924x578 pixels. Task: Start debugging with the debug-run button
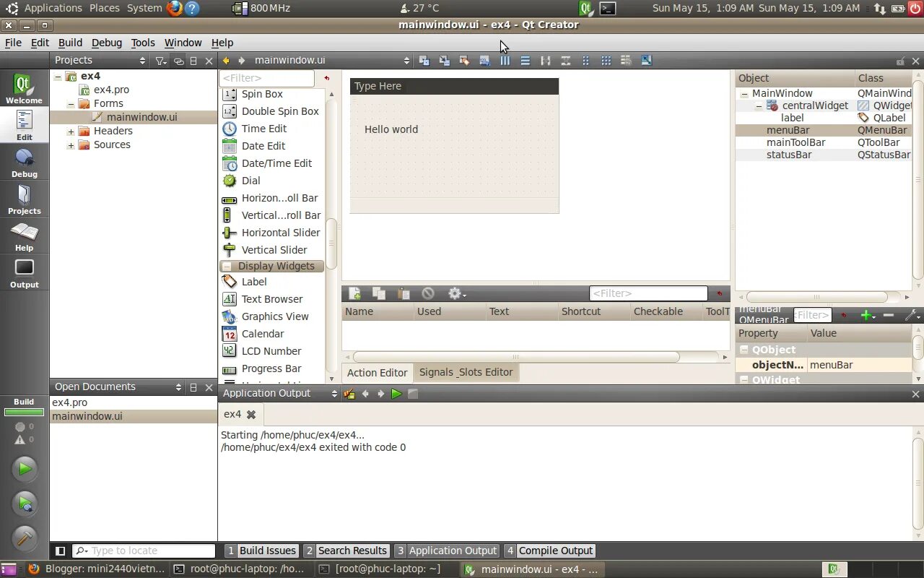24,504
